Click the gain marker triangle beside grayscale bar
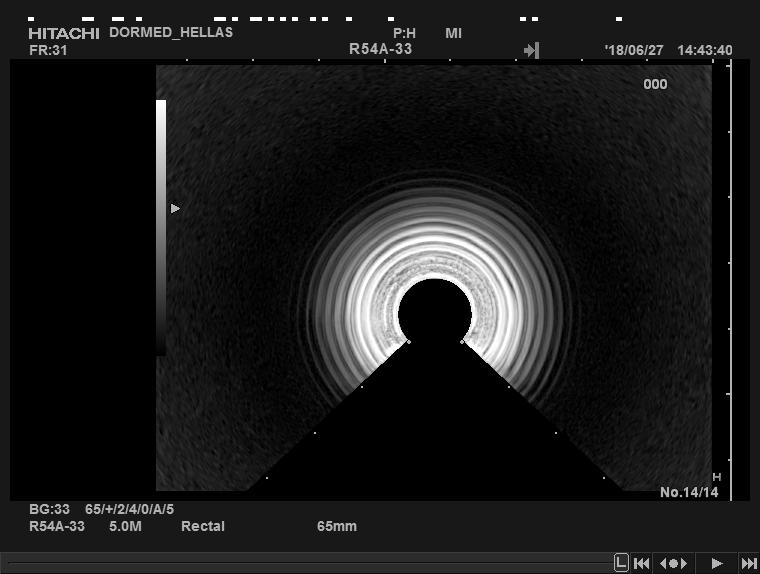760x574 pixels. click(175, 208)
